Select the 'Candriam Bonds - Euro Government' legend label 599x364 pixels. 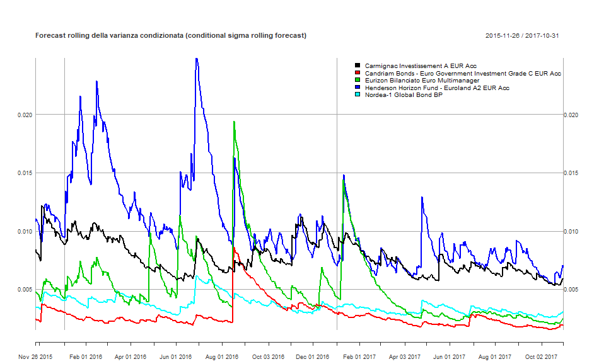click(463, 73)
